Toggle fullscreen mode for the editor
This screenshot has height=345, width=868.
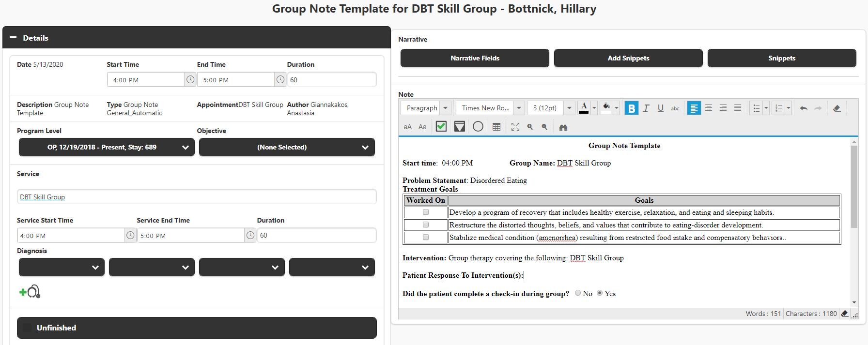(x=515, y=127)
